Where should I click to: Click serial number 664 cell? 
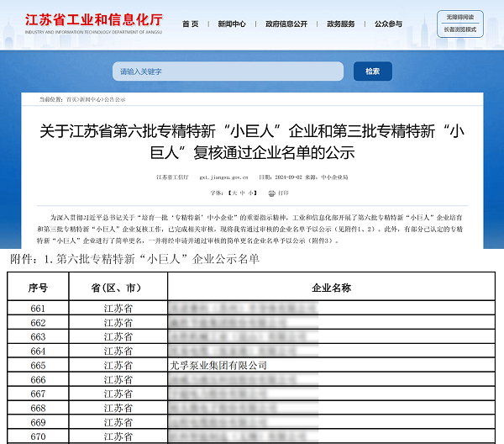[38, 351]
